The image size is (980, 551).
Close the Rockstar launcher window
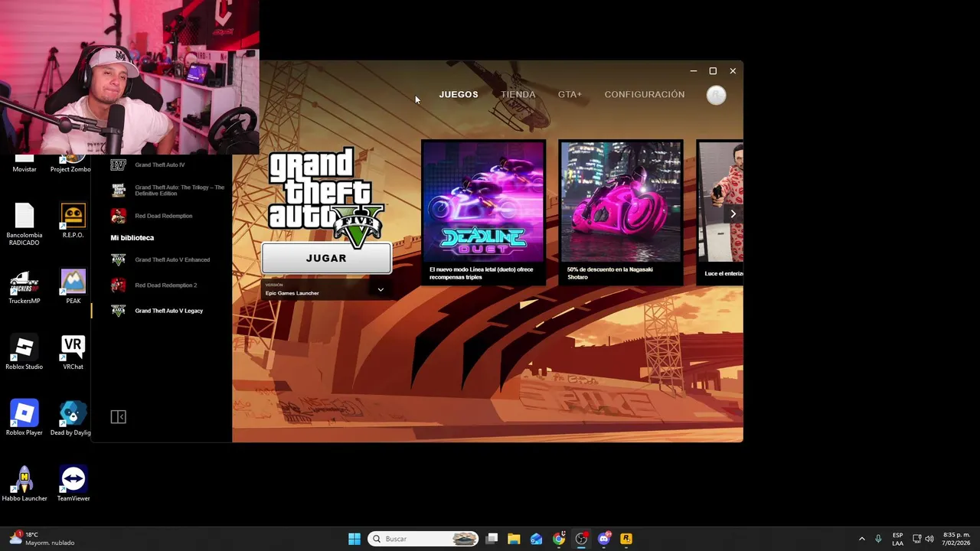(733, 71)
